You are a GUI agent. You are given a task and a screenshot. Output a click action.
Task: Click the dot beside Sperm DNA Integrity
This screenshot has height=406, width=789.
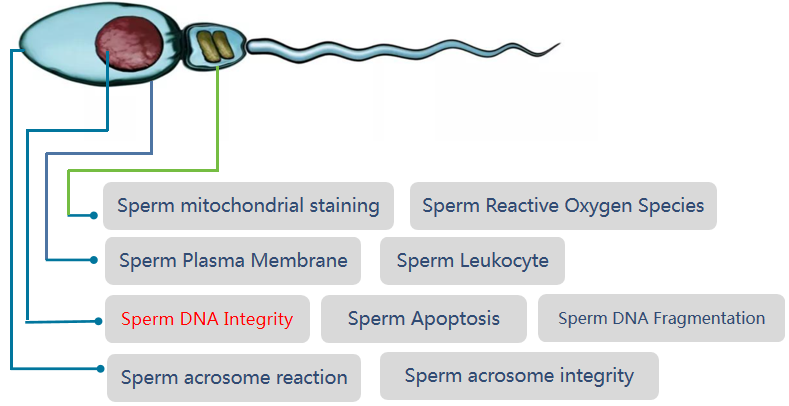coord(98,321)
